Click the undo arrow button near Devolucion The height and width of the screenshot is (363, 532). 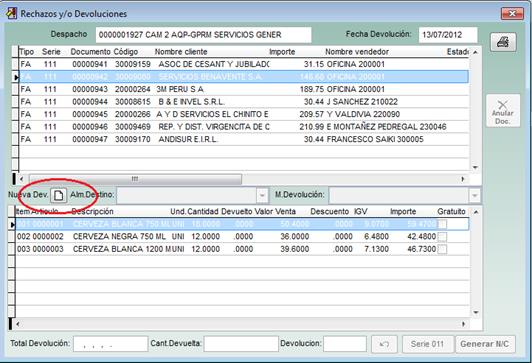point(384,344)
